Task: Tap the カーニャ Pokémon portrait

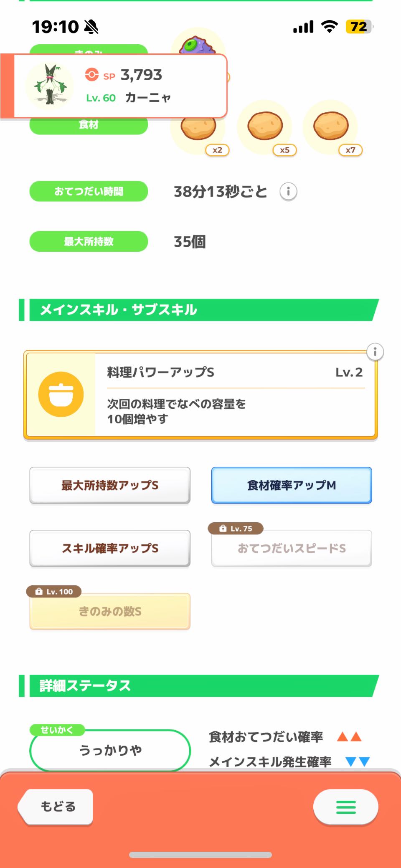Action: 50,86
